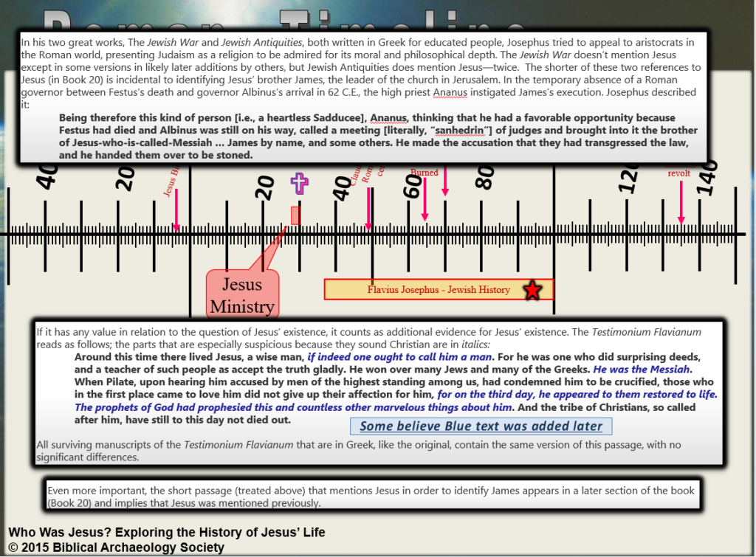Viewport: 756px width, 557px height.
Task: Click the pink arrow below the 'Jesus Bi' label
Action: (x=176, y=210)
